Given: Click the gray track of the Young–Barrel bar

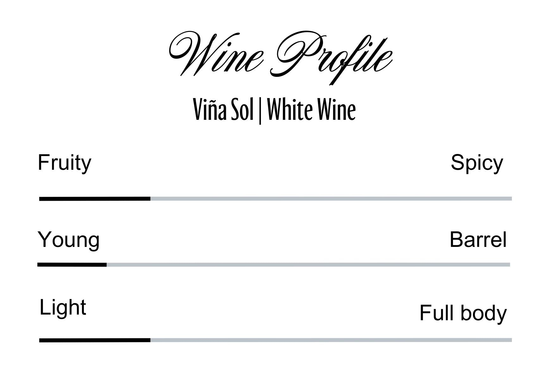Looking at the screenshot, I should click(308, 265).
